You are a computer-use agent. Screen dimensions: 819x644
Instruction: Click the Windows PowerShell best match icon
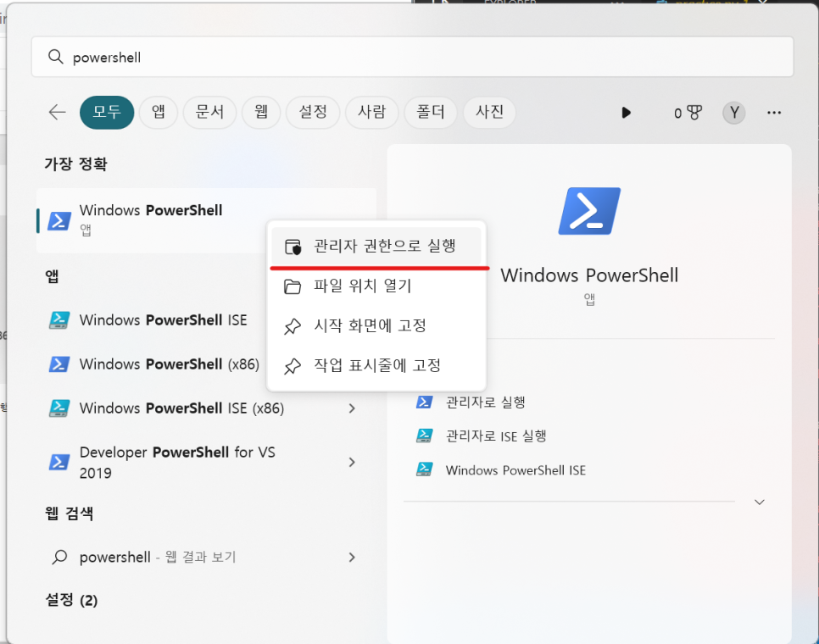(x=59, y=220)
